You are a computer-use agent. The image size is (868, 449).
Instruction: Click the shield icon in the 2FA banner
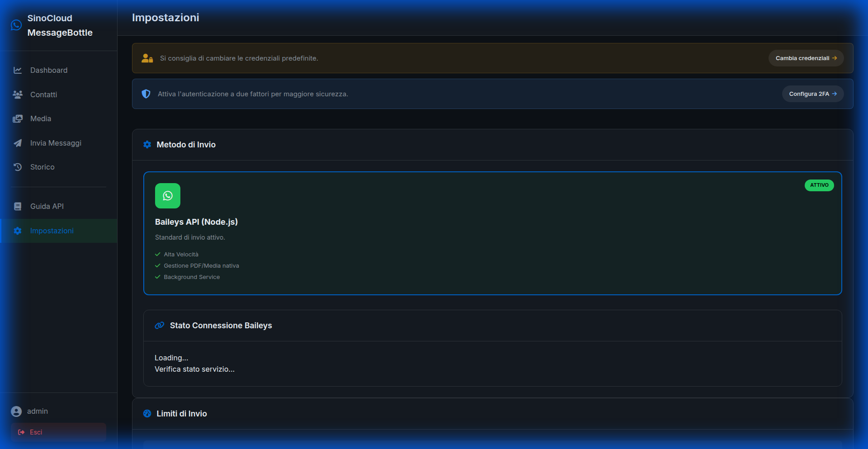pos(146,94)
